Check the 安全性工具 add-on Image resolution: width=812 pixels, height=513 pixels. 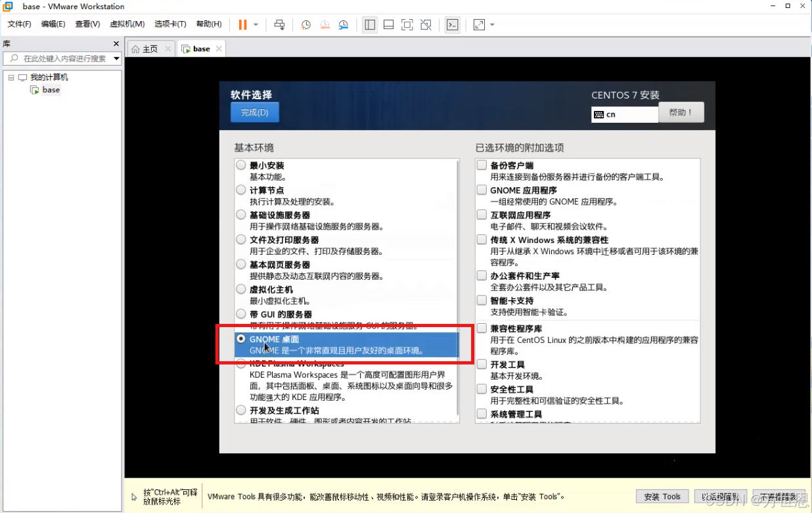482,390
